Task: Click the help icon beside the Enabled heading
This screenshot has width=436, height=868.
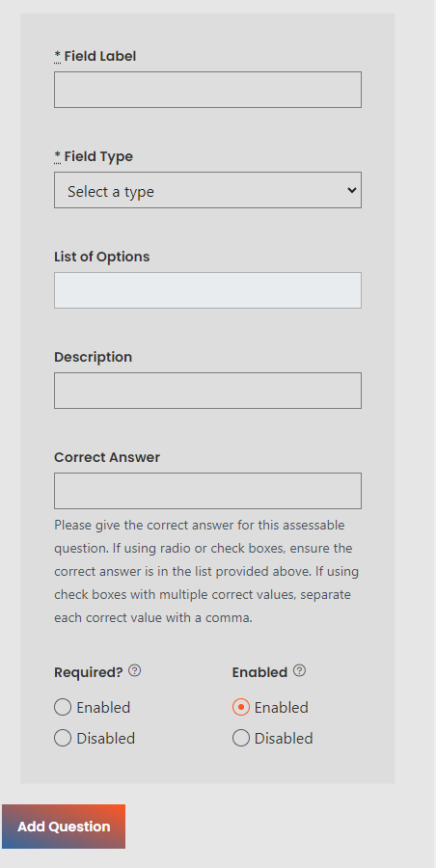Action: pos(299,671)
